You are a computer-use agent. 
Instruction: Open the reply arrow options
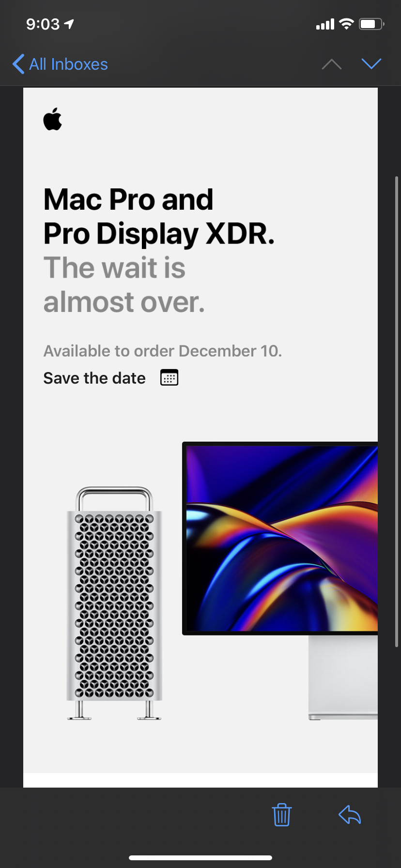(350, 814)
